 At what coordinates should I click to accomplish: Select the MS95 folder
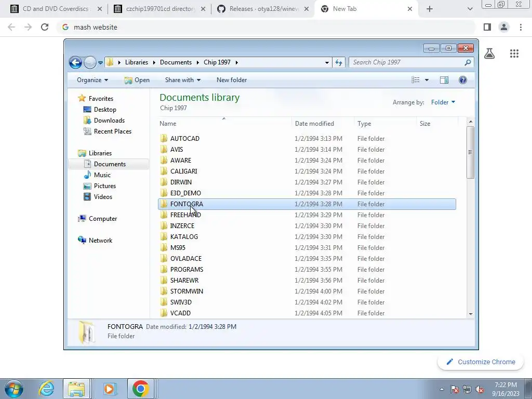[307, 248]
